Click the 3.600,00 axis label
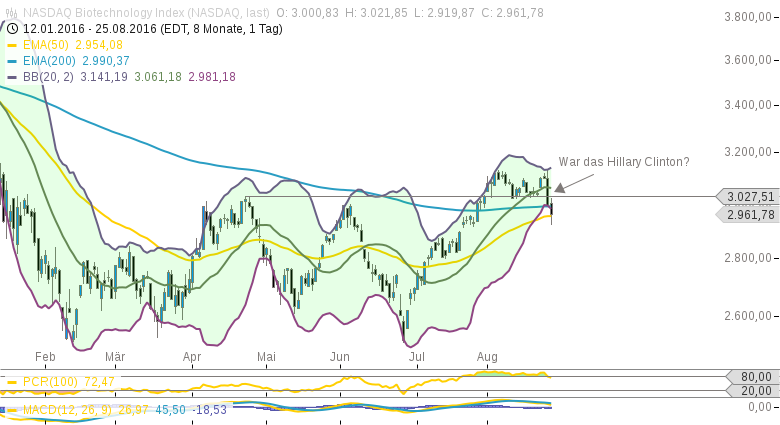 748,60
